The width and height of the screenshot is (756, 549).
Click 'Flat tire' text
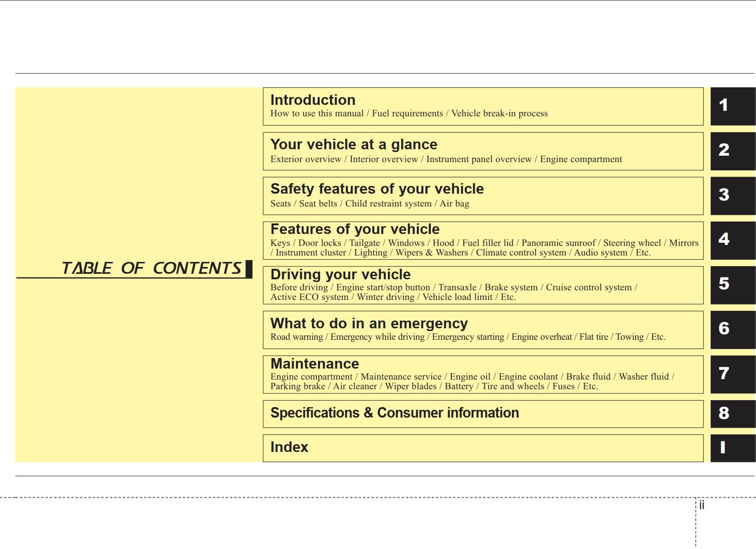pyautogui.click(x=593, y=337)
